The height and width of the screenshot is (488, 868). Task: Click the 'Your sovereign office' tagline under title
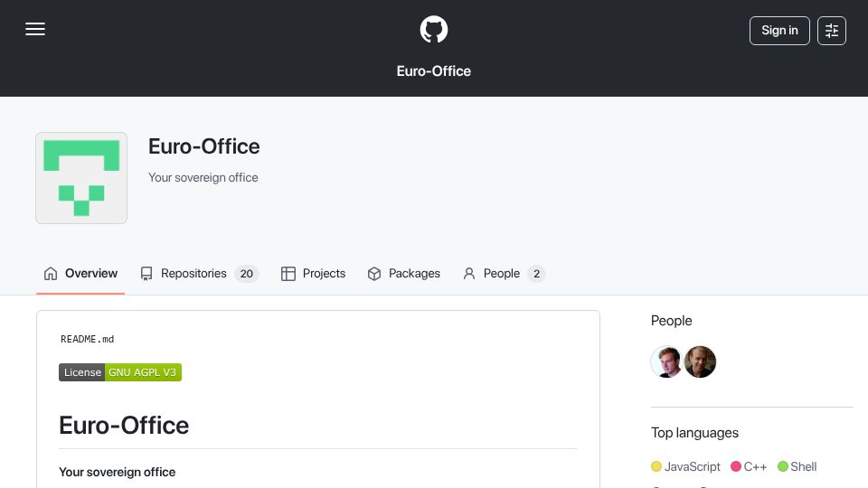point(203,178)
